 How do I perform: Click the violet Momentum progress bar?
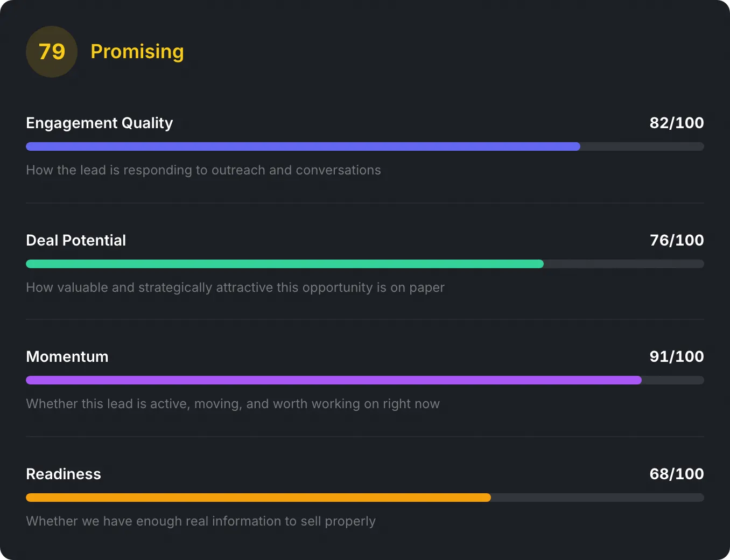pyautogui.click(x=333, y=380)
